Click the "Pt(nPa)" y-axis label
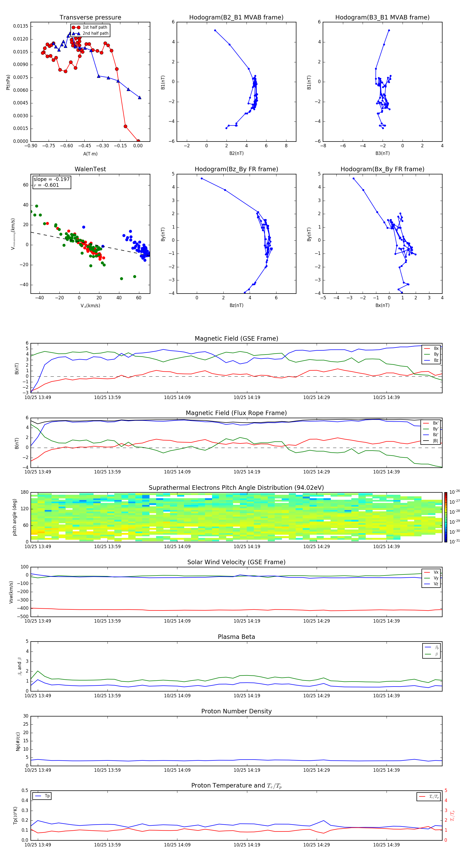The height and width of the screenshot is (868, 473). (x=8, y=82)
